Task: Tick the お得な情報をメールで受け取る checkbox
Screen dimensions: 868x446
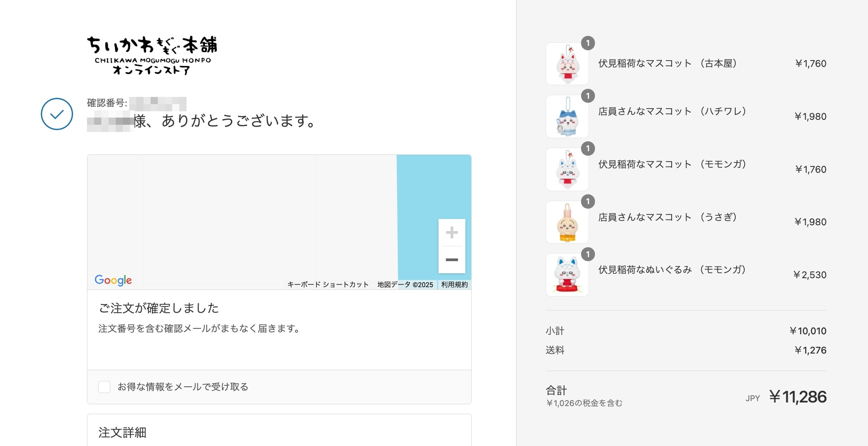Action: [104, 387]
